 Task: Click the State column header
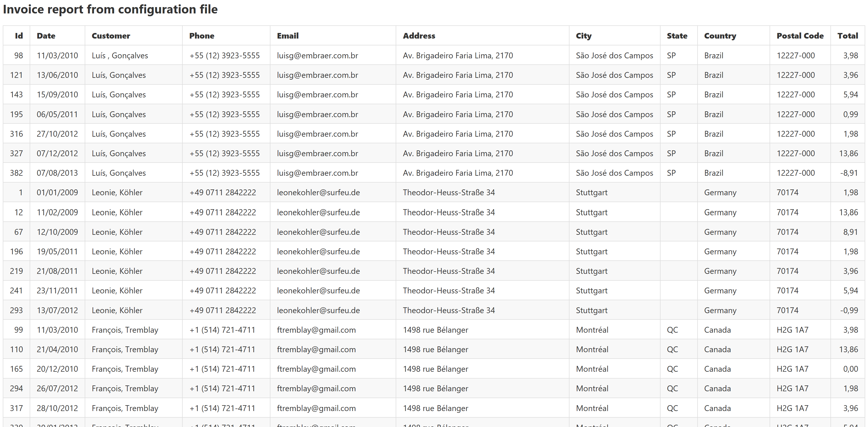676,36
